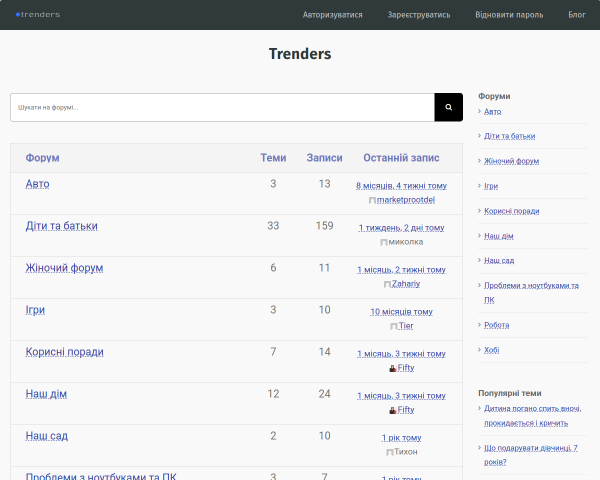This screenshot has height=480, width=600.
Task: Select Хобі in the sidebar forums list
Action: point(492,350)
